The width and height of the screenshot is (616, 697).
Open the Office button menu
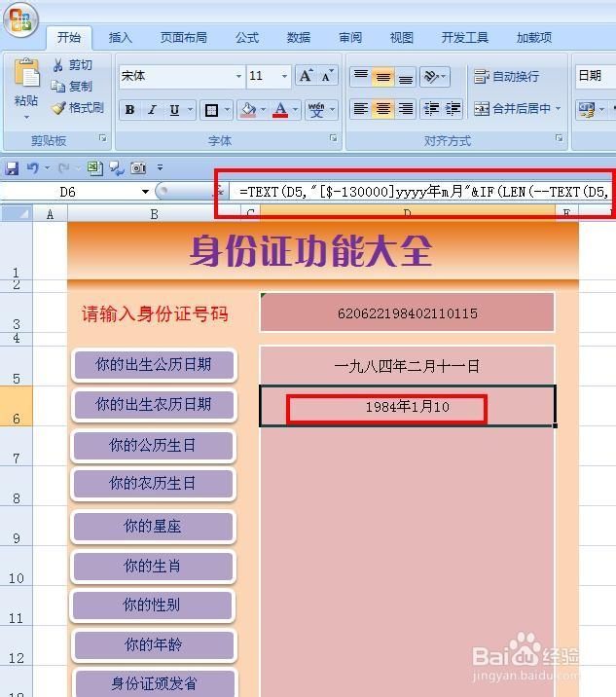(x=20, y=20)
